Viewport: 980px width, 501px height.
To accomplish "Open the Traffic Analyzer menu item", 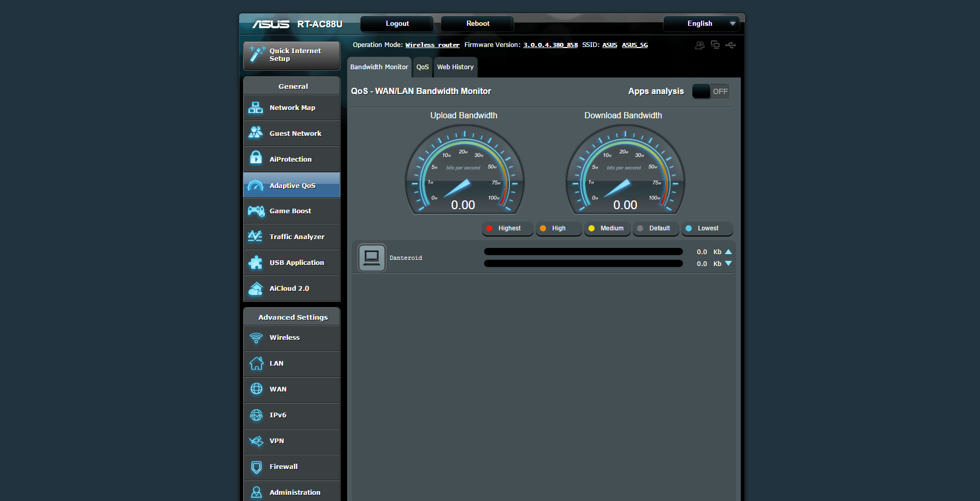I will pos(292,237).
